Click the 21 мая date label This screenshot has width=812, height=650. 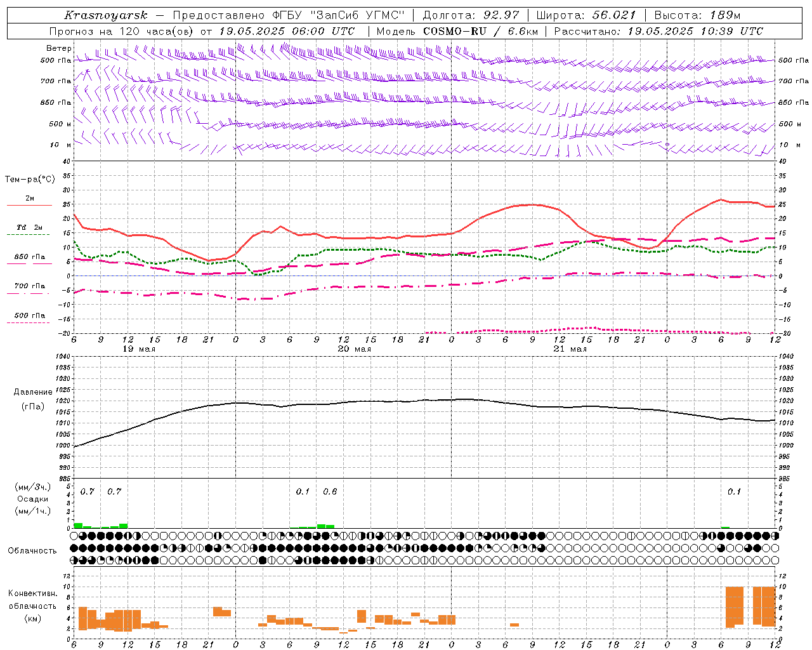pyautogui.click(x=570, y=349)
